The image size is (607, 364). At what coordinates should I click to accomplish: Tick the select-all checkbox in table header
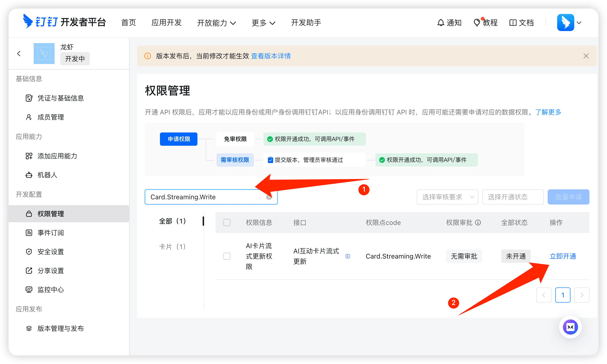point(227,223)
